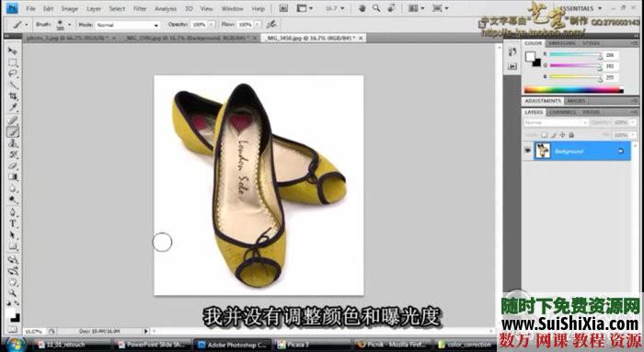Select the Zoom tool in toolbox

point(13,293)
